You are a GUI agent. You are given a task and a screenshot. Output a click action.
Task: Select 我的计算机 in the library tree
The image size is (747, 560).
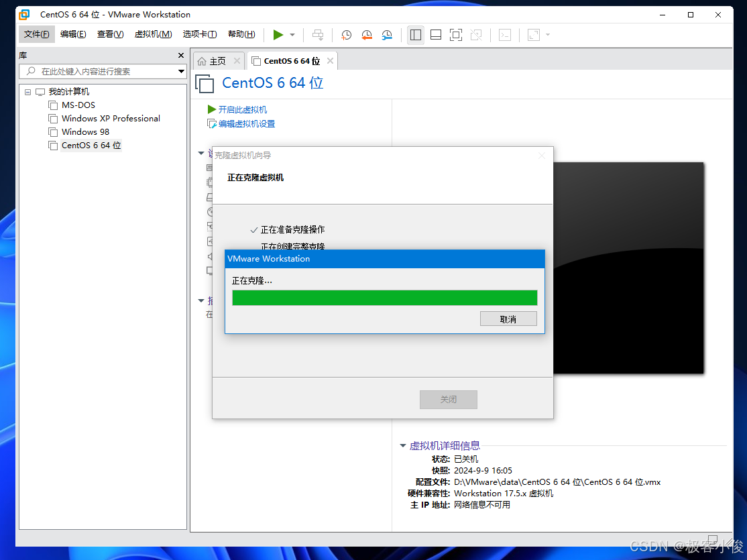coord(68,92)
